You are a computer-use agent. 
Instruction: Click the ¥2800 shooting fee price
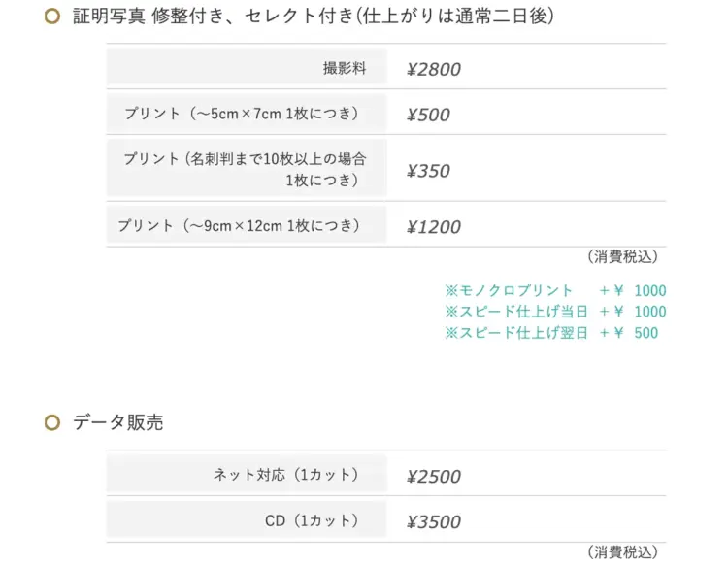click(x=434, y=70)
